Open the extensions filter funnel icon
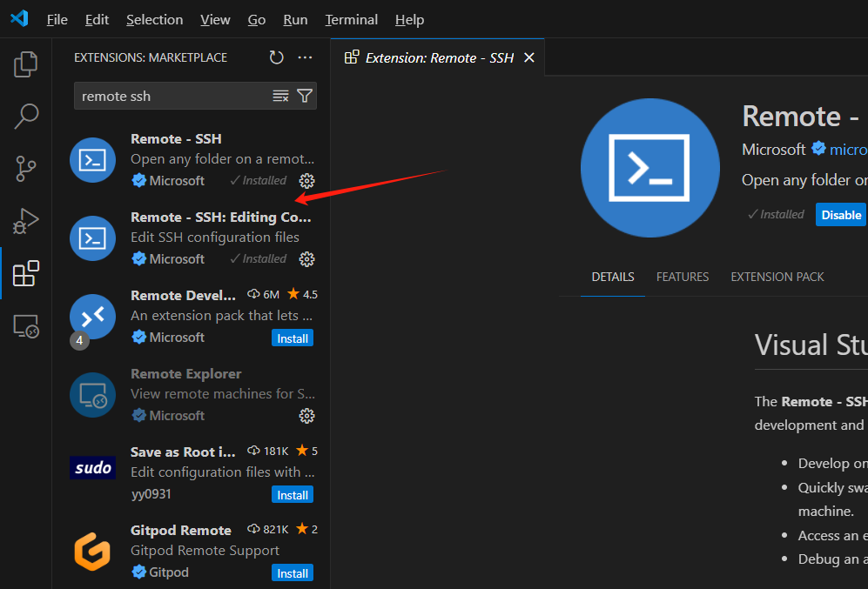Viewport: 868px width, 589px height. tap(304, 96)
